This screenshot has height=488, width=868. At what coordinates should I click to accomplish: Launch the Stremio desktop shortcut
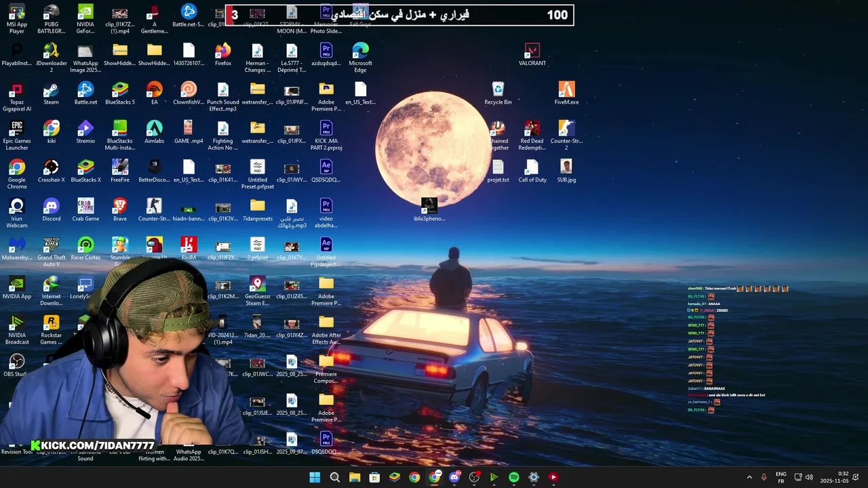pos(85,132)
